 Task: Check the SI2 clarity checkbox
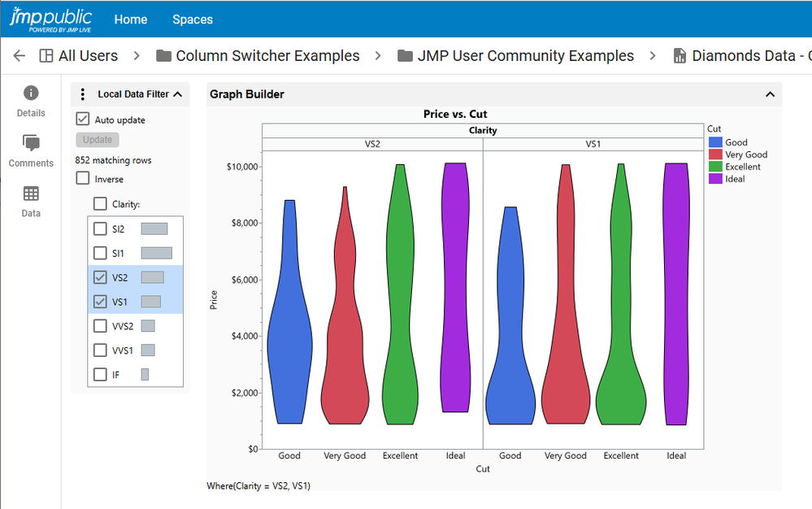[x=100, y=228]
